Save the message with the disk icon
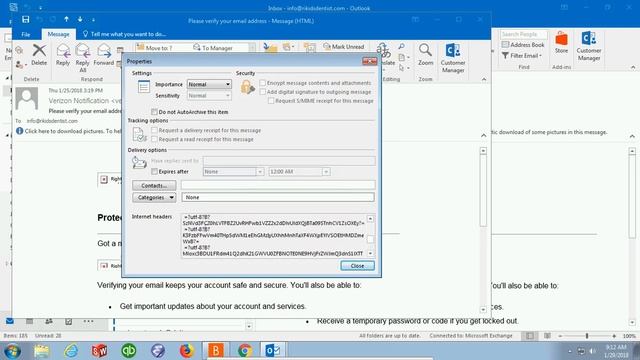This screenshot has height=360, width=640. click(25, 20)
